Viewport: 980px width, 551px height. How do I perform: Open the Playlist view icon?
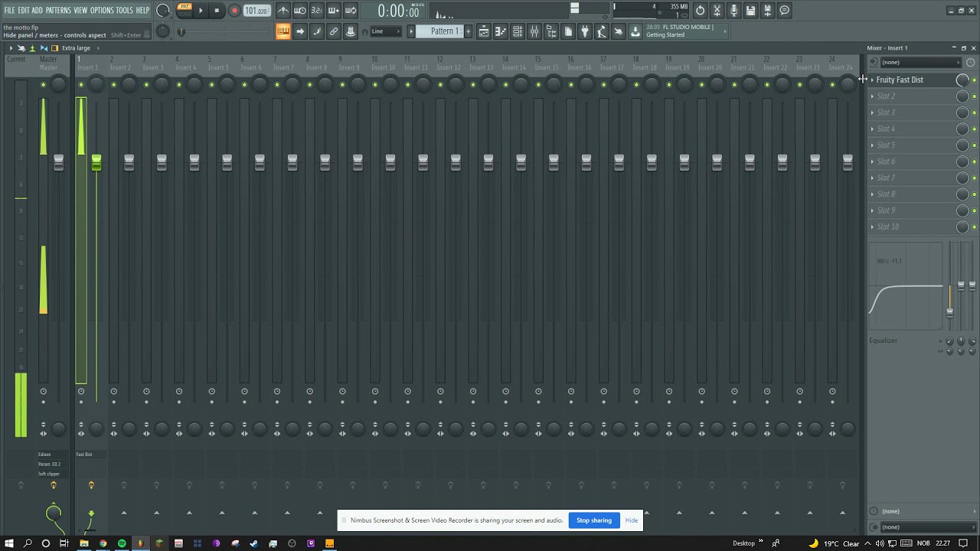coord(484,31)
